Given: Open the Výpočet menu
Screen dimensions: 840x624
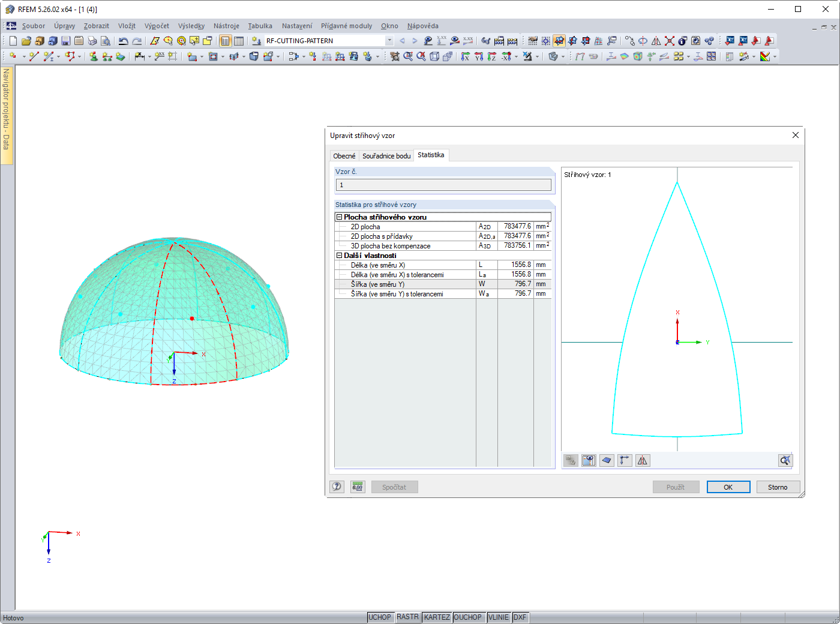Looking at the screenshot, I should click(157, 26).
